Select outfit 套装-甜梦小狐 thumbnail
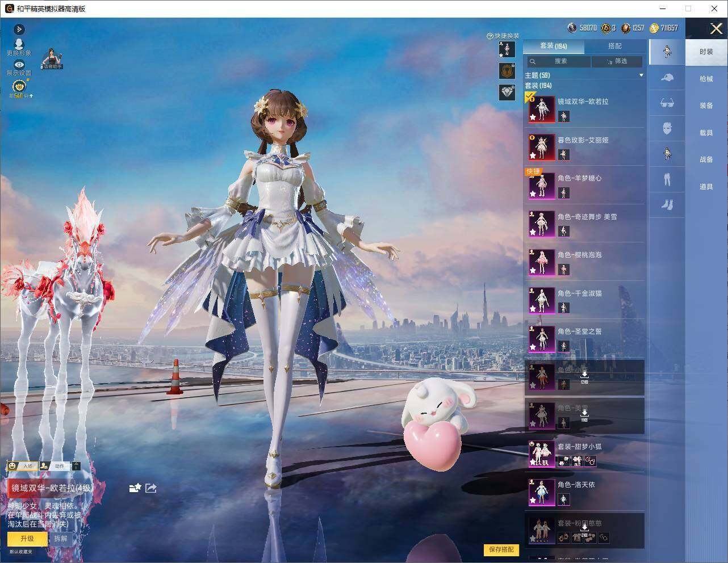728x563 pixels. (542, 454)
